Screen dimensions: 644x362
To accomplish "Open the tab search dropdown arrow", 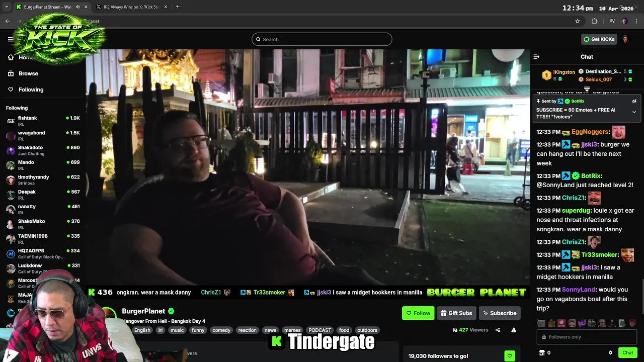I will 6,7.
